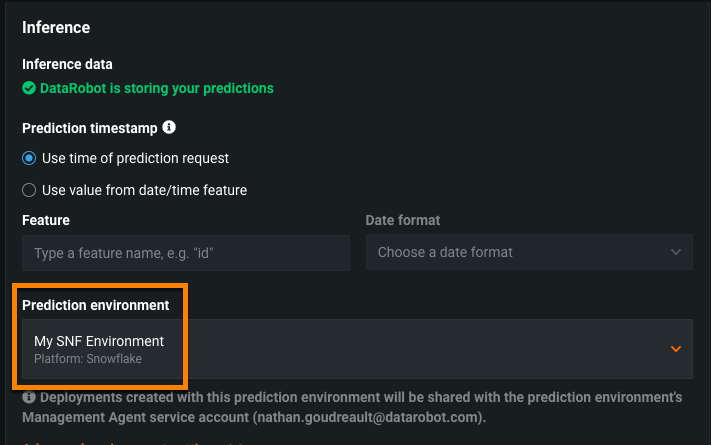The height and width of the screenshot is (445, 711).
Task: Click the 'Feature' field label
Action: pyautogui.click(x=46, y=220)
